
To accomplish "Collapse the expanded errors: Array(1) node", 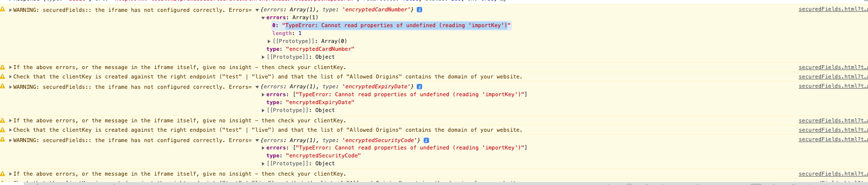I will 263,18.
